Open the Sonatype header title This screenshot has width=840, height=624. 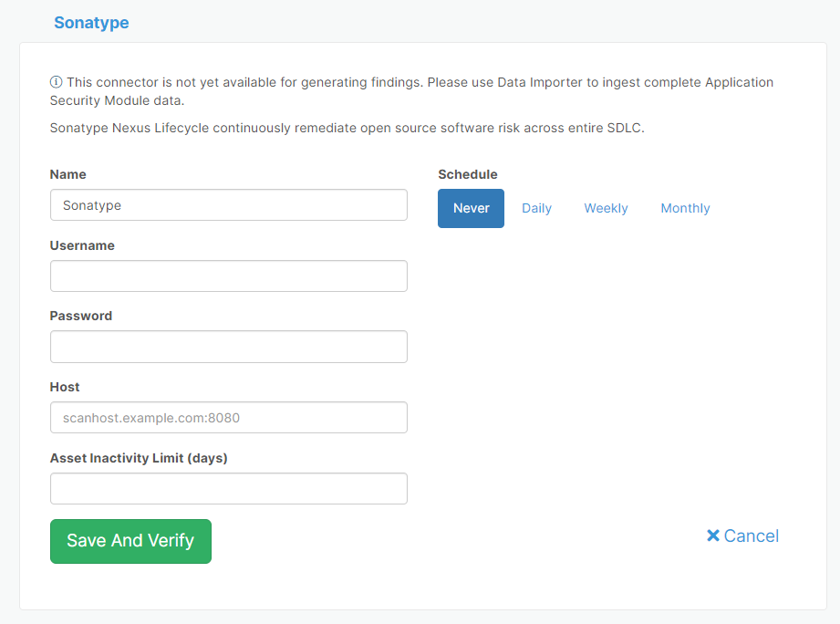click(x=91, y=23)
